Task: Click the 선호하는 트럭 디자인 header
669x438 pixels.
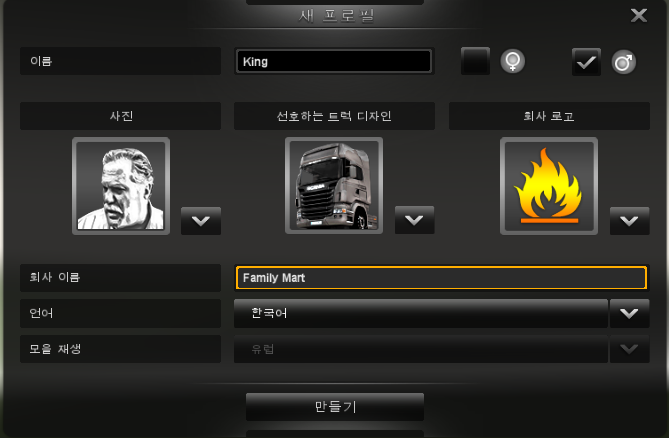Action: pyautogui.click(x=334, y=116)
